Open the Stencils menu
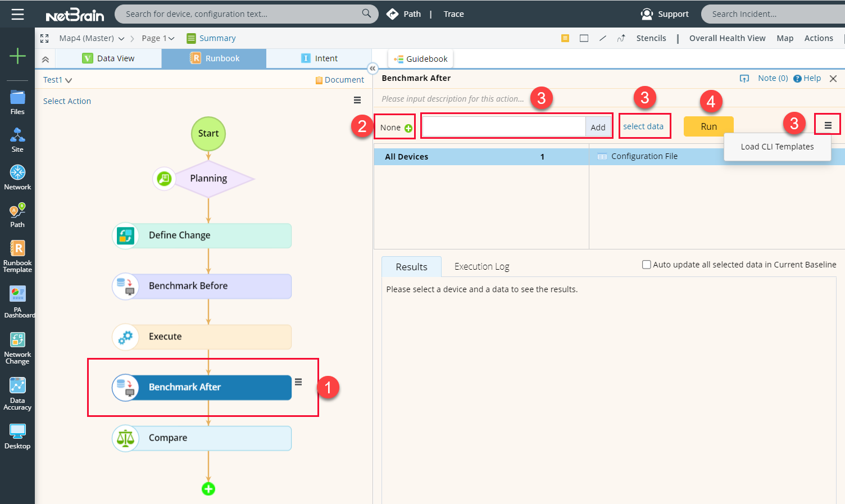Image resolution: width=845 pixels, height=504 pixels. click(x=651, y=38)
